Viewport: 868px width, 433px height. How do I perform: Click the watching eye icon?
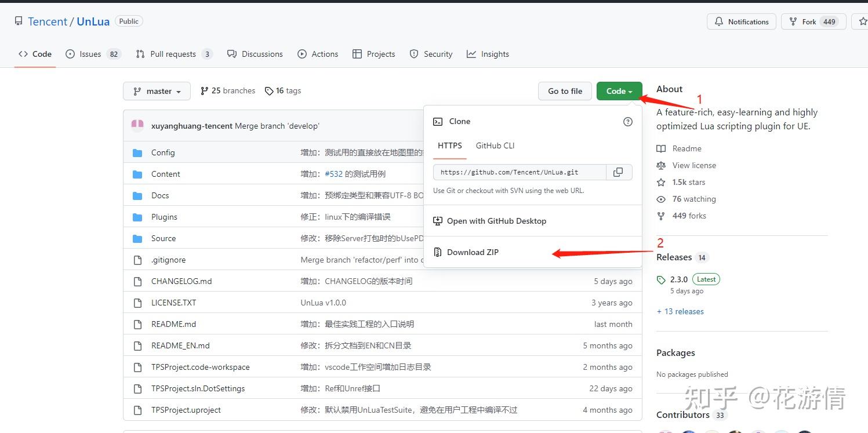pos(661,199)
